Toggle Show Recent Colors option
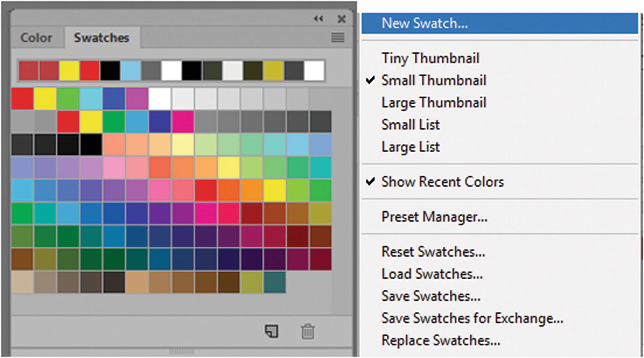 (442, 182)
